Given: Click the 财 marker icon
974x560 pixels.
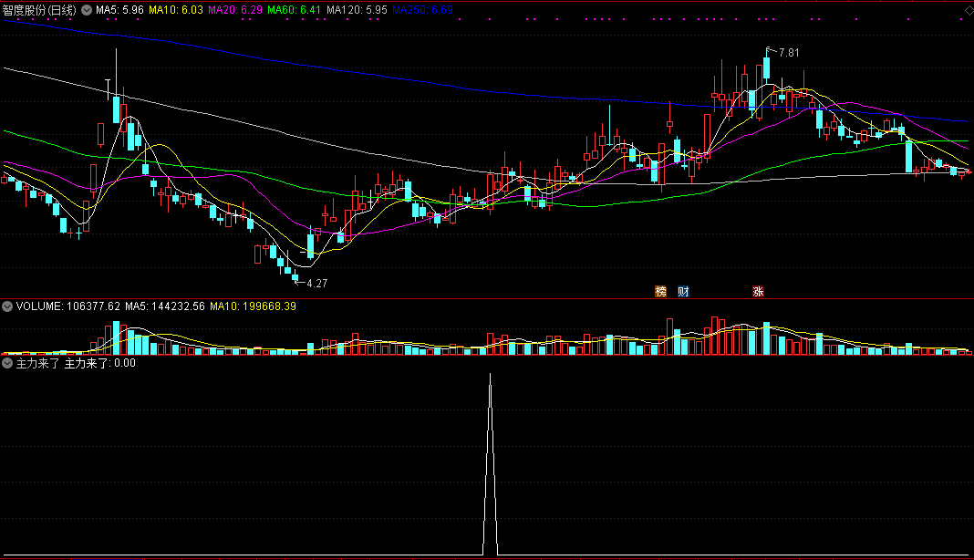Looking at the screenshot, I should pyautogui.click(x=683, y=292).
